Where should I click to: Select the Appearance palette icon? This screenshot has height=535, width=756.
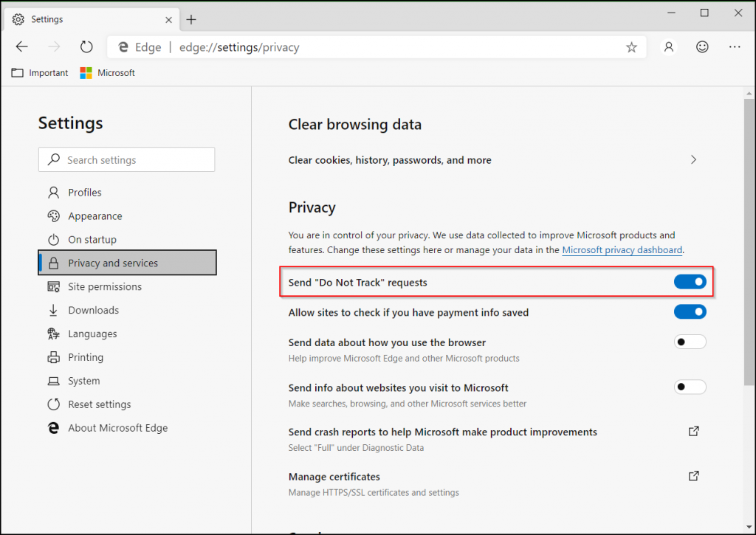[x=54, y=215]
